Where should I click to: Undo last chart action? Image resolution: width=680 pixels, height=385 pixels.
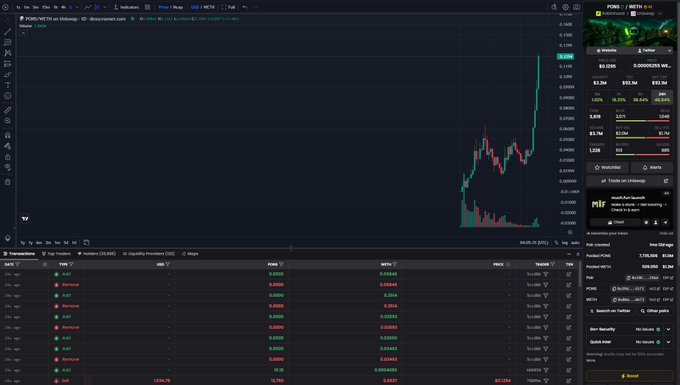pyautogui.click(x=245, y=7)
